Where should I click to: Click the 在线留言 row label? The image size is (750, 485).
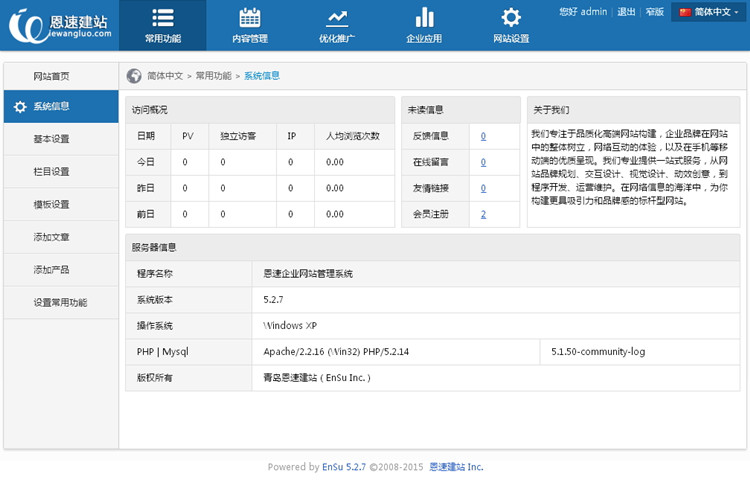point(431,163)
